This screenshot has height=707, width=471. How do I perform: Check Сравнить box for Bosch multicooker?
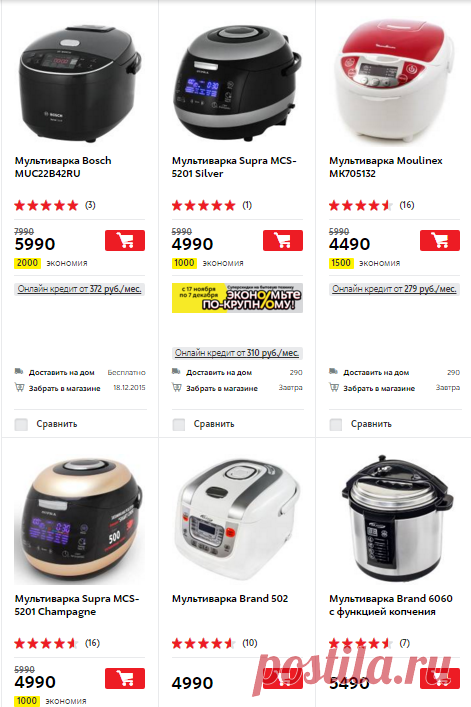(x=21, y=424)
